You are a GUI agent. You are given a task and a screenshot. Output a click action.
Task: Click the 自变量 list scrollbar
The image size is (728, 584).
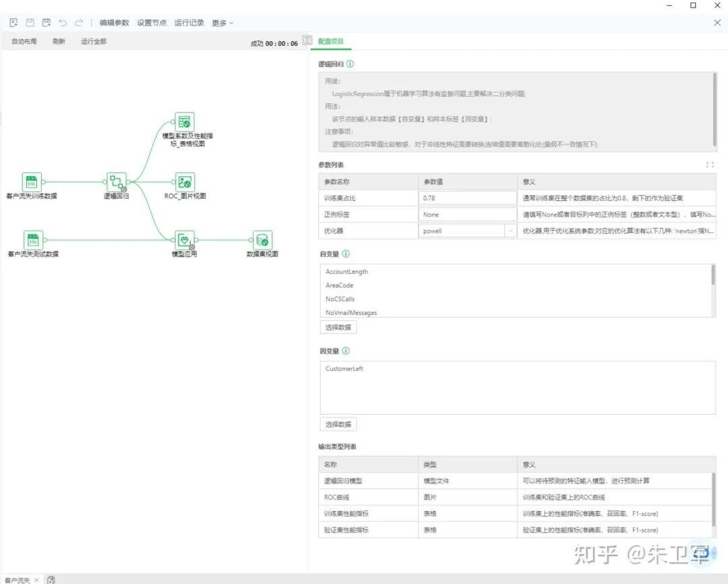712,275
